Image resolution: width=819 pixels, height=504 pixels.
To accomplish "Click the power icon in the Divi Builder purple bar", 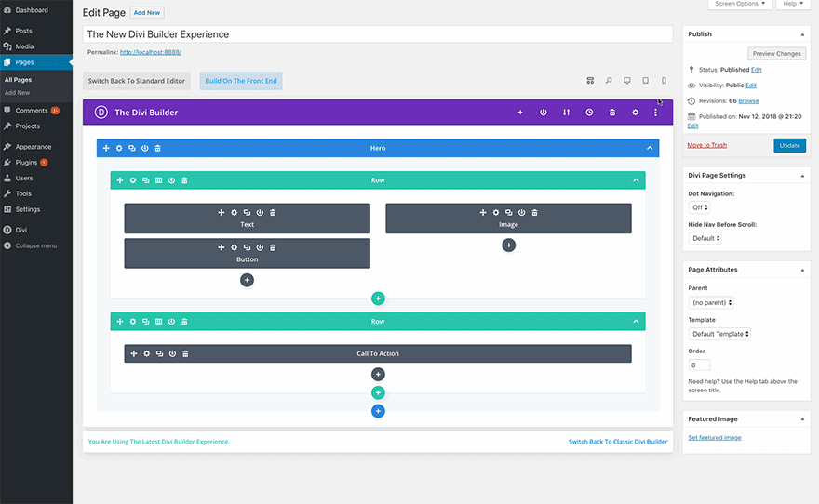I will click(x=544, y=113).
